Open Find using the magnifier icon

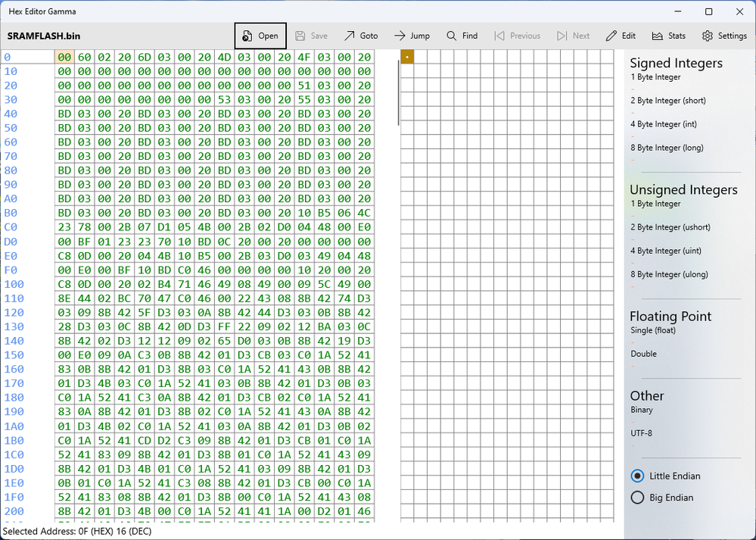pos(461,35)
